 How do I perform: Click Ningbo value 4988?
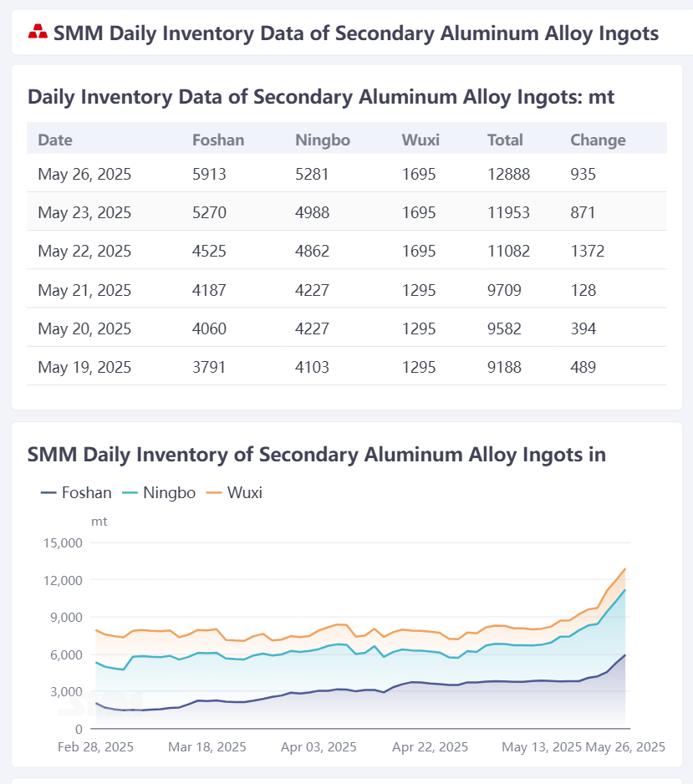[312, 212]
